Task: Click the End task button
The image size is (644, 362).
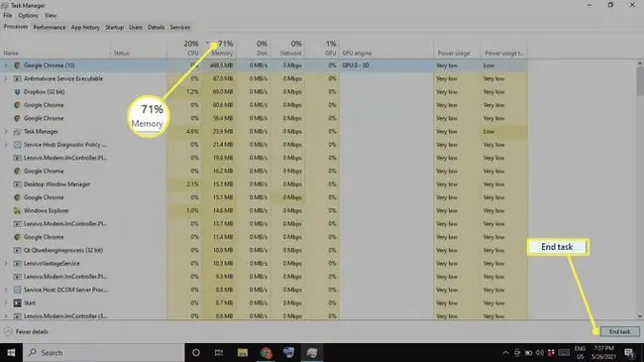Action: point(619,331)
